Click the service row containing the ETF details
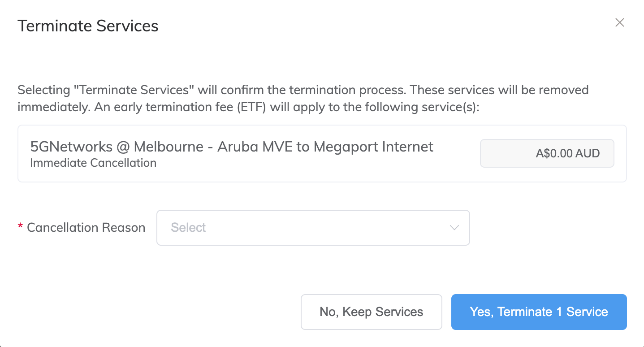This screenshot has height=347, width=644. pyautogui.click(x=322, y=153)
